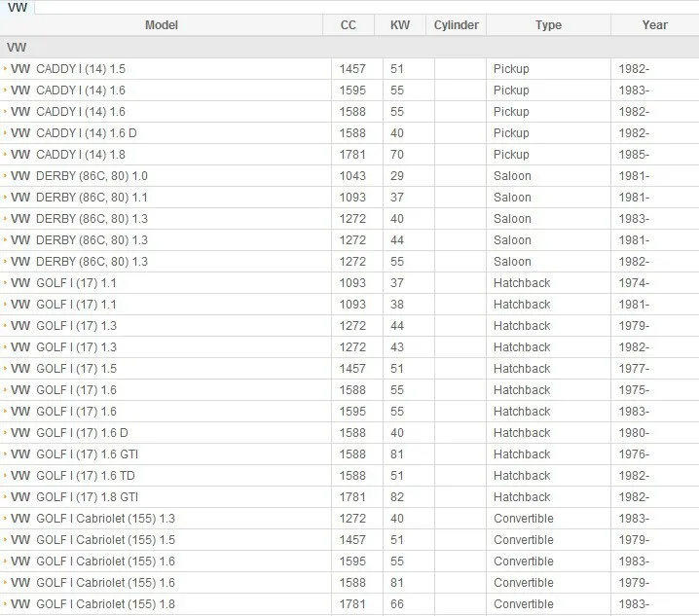This screenshot has width=699, height=616.
Task: Click KW value 43 in GOLF I 1.3 row
Action: 397,347
